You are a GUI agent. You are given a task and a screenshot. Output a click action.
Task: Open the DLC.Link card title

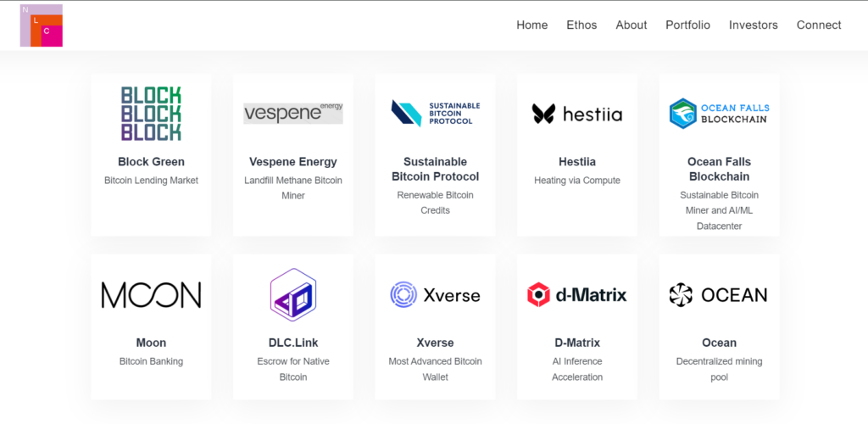click(293, 343)
